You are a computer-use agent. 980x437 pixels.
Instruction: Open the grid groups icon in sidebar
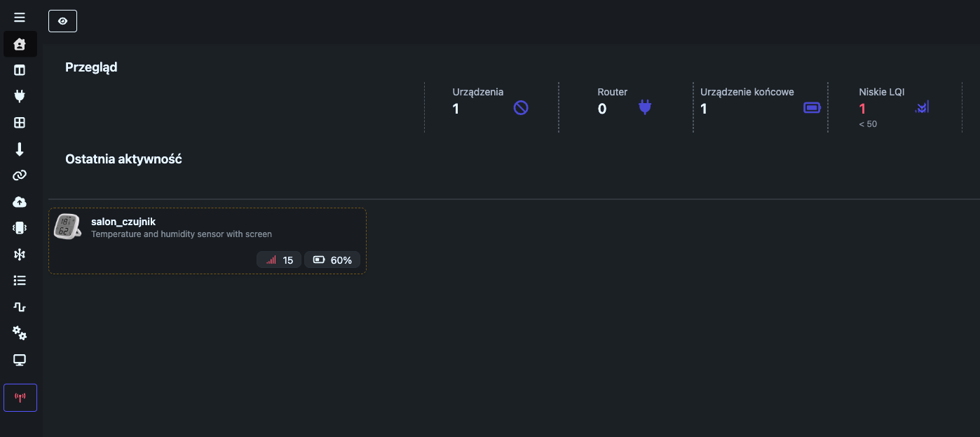tap(20, 123)
